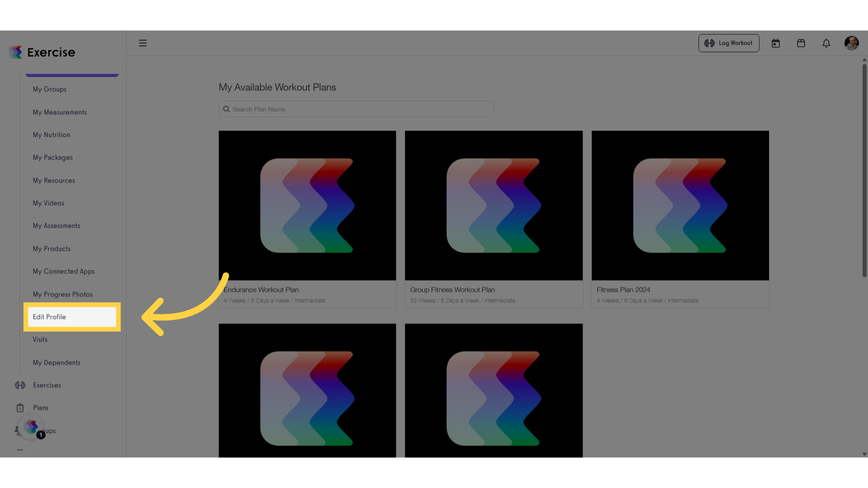Open My Groups in sidebar
The image size is (868, 488).
[x=50, y=89]
